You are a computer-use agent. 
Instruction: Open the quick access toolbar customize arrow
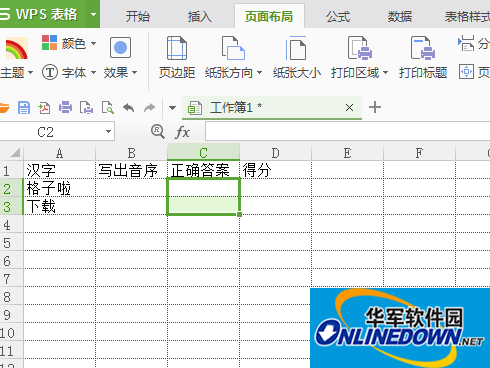pos(172,108)
